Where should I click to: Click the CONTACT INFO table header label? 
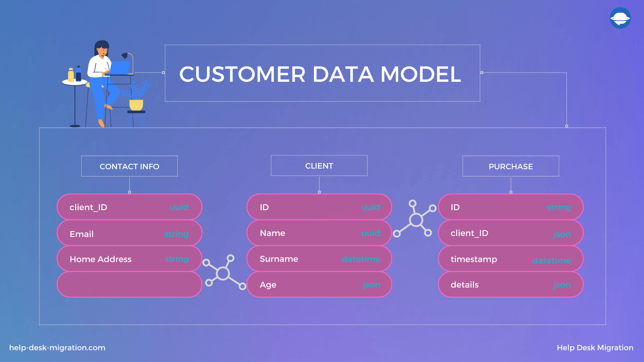[x=129, y=167]
